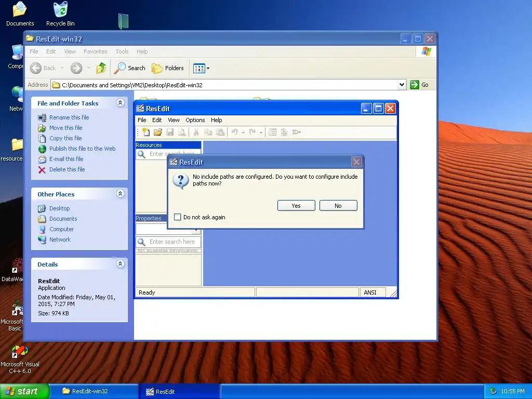
Task: Click the Cut scissors icon in ResEdit
Action: pyautogui.click(x=196, y=132)
